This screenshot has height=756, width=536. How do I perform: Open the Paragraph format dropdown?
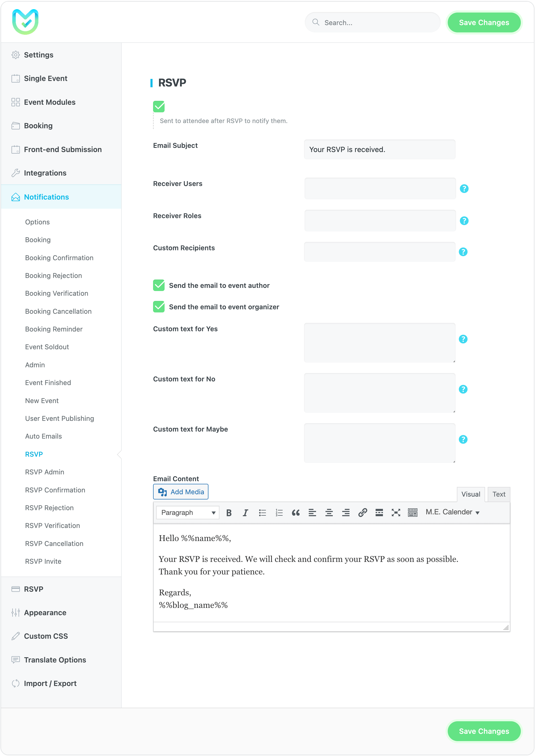[x=188, y=513]
